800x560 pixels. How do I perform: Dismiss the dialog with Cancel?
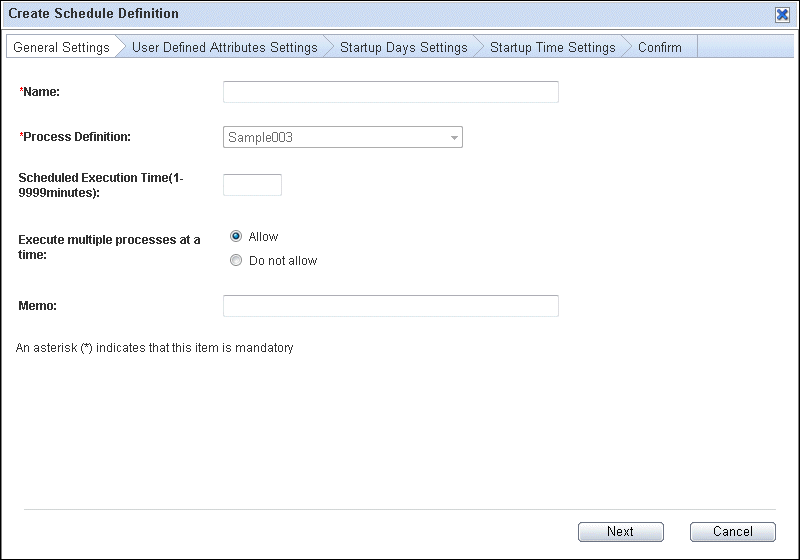[733, 531]
